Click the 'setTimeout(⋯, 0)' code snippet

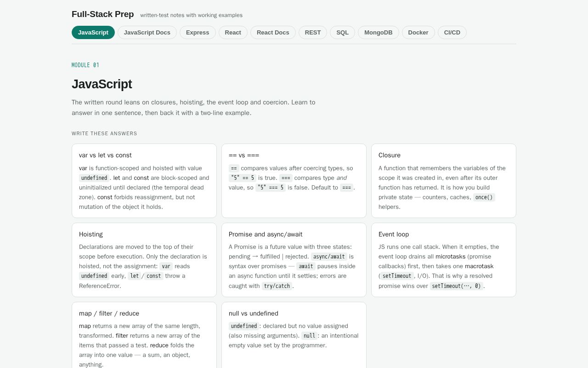pyautogui.click(x=456, y=286)
